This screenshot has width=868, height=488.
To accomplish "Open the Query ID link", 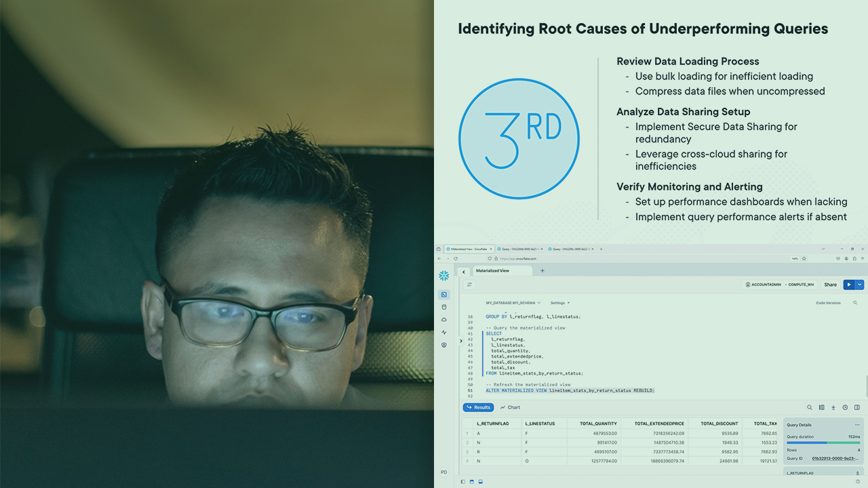I will click(x=835, y=458).
